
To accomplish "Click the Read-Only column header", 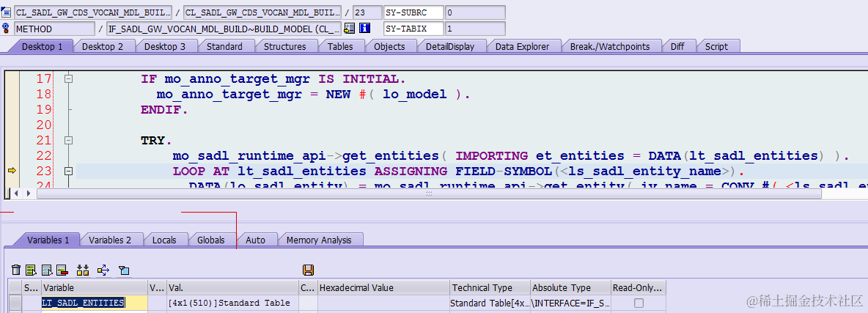I will coord(639,287).
